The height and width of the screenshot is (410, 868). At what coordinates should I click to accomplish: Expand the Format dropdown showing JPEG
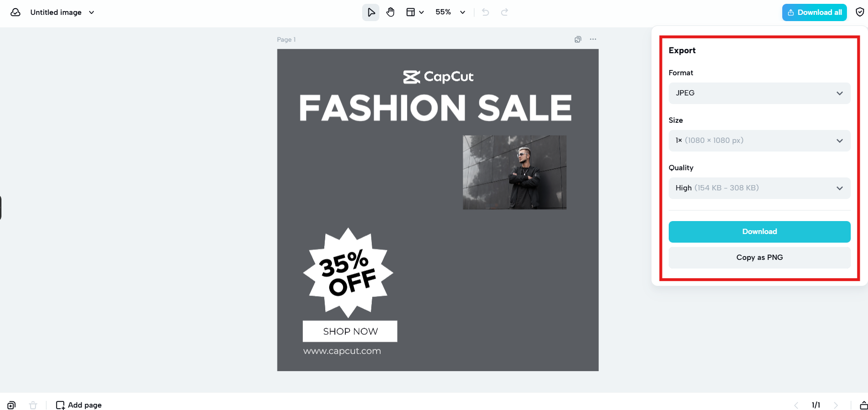(759, 93)
